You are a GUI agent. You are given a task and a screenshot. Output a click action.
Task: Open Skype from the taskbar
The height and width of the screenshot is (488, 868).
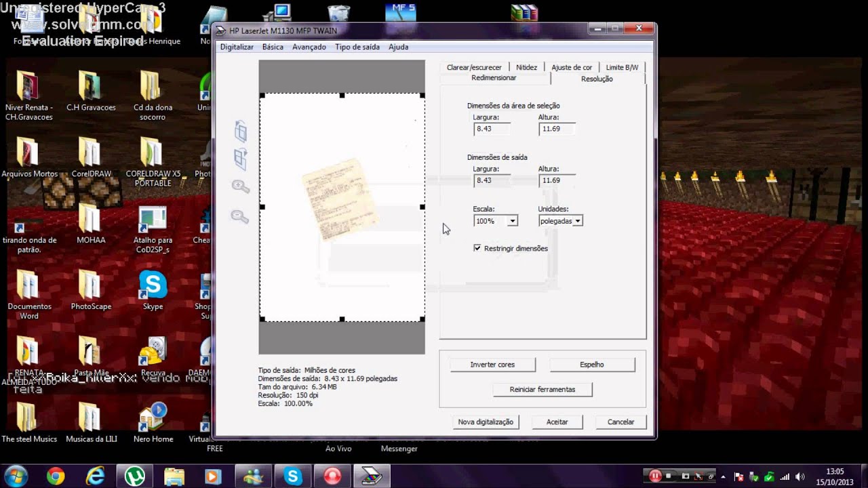coord(293,476)
